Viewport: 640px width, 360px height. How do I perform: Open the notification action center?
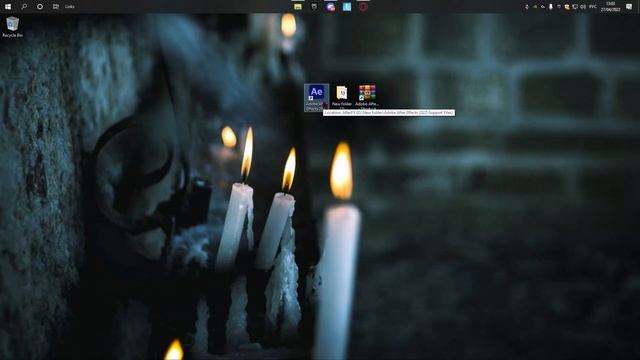tap(629, 7)
